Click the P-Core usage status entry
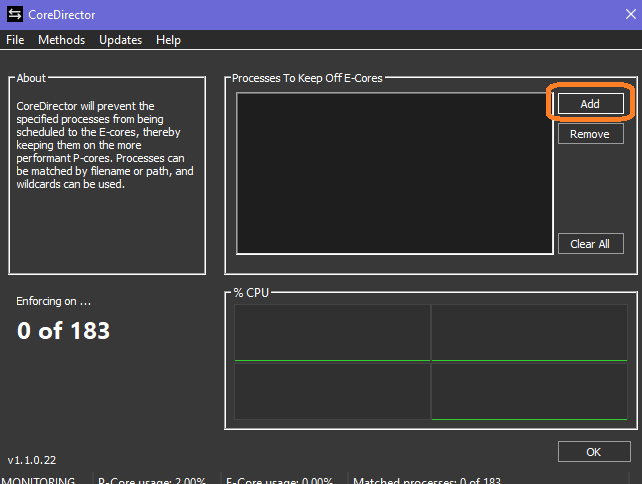Image resolution: width=642 pixels, height=484 pixels. coord(151,480)
